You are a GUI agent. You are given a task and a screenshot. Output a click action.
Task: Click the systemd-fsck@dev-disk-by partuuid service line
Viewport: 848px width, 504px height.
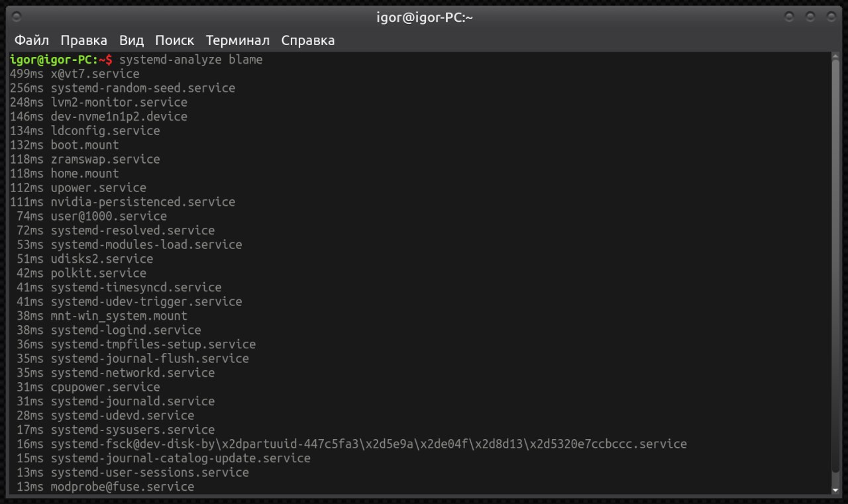click(x=352, y=444)
